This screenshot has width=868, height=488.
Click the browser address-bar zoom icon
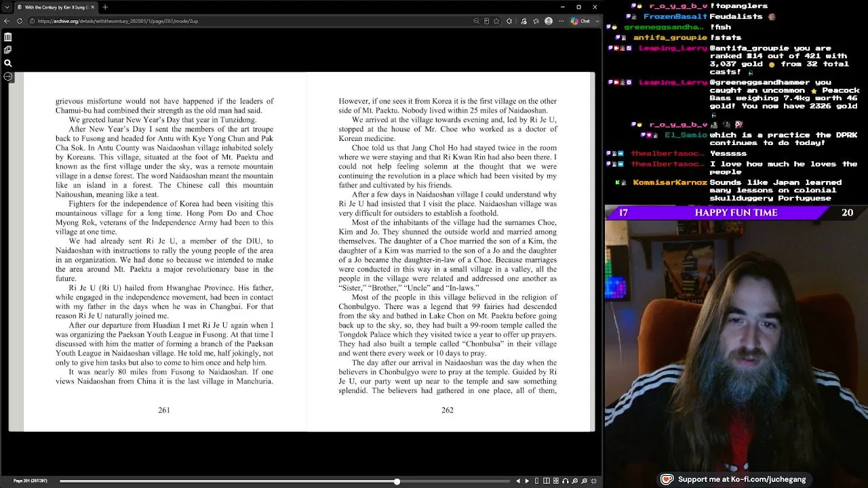476,21
